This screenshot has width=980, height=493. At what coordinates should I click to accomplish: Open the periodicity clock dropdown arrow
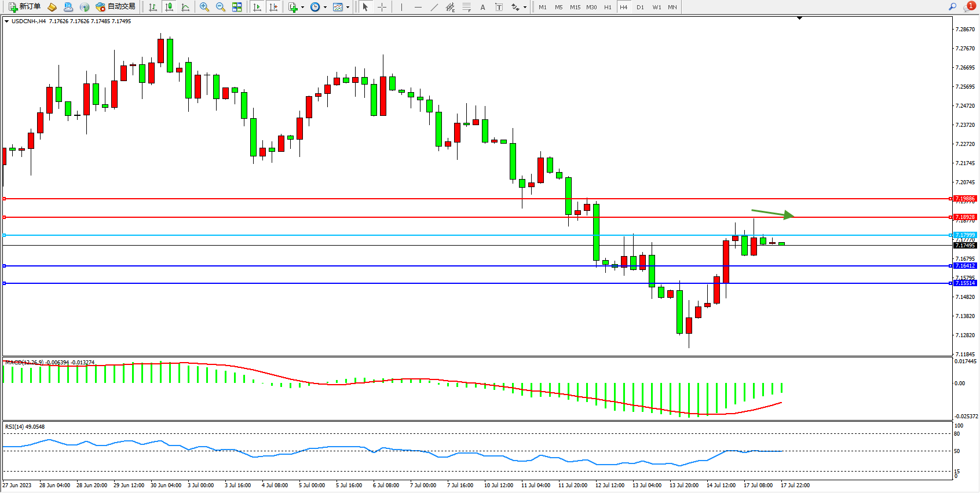coord(325,8)
